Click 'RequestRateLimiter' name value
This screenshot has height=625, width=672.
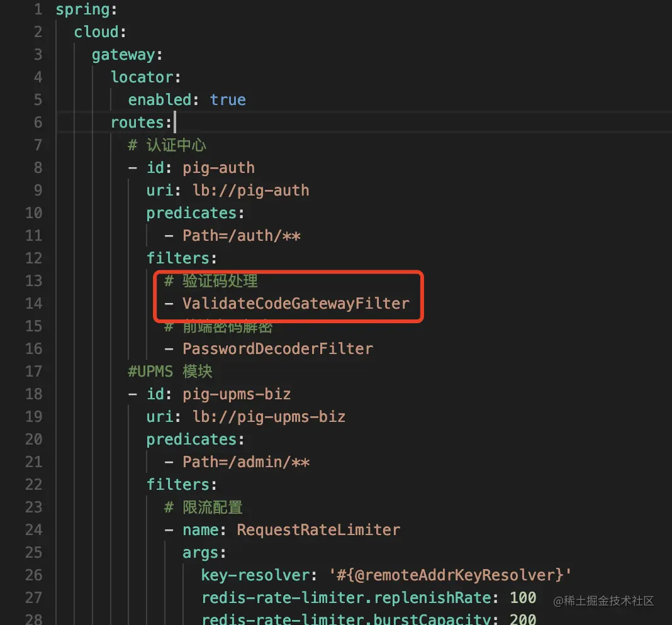pos(318,530)
